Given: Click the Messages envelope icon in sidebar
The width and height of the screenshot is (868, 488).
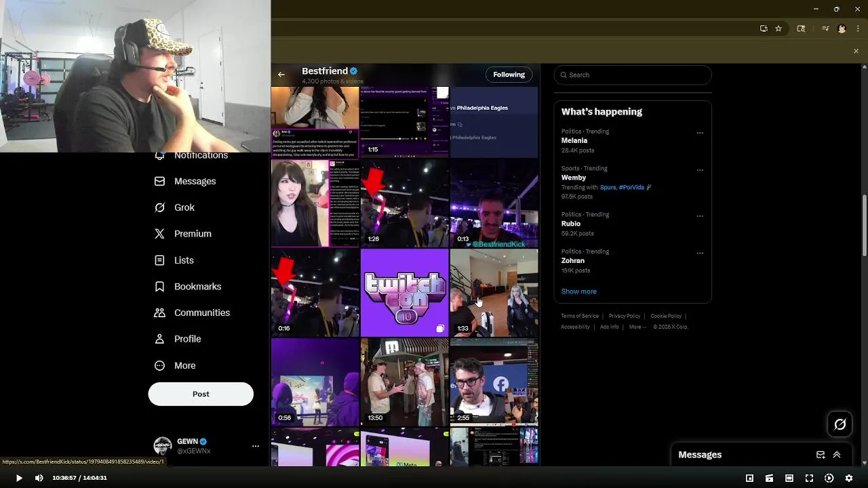Looking at the screenshot, I should (x=159, y=181).
